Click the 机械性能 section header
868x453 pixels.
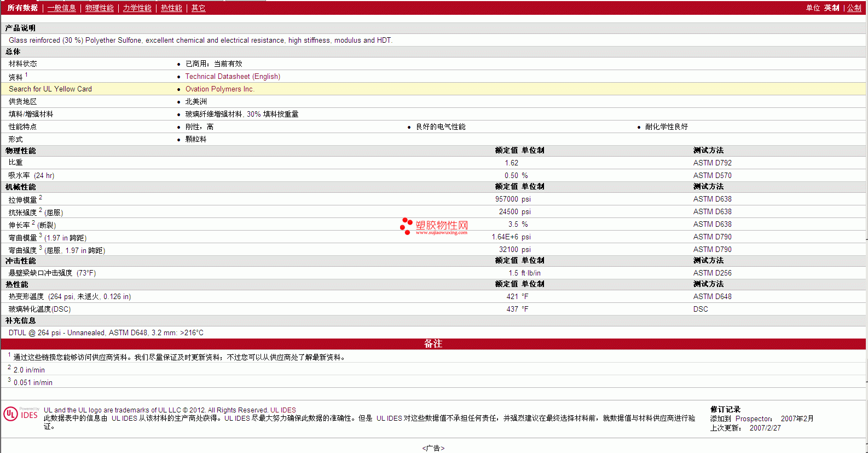[20, 187]
